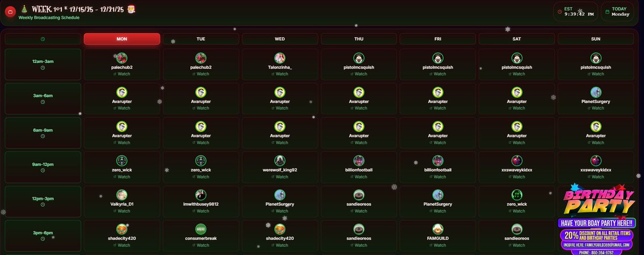Click billionfootball avatar in Friday 9am-12pm

(437, 160)
